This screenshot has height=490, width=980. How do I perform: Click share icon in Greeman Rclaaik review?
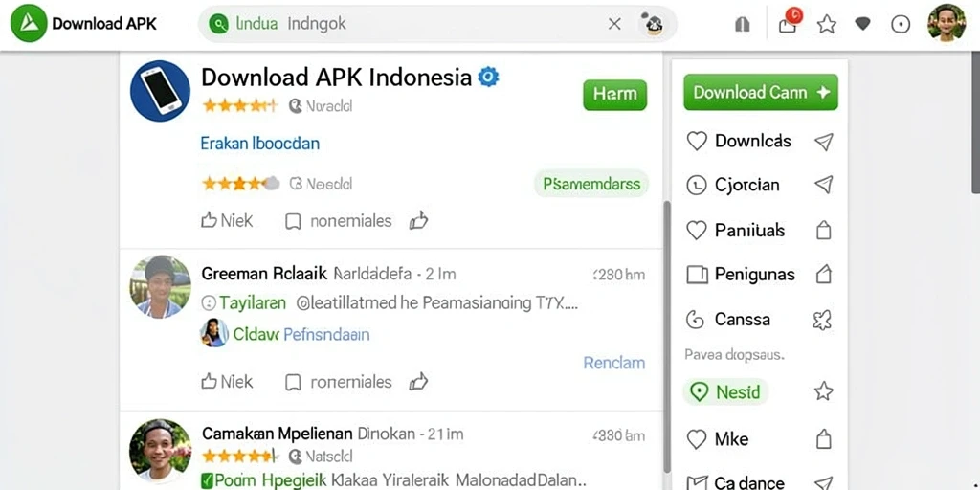tap(418, 381)
